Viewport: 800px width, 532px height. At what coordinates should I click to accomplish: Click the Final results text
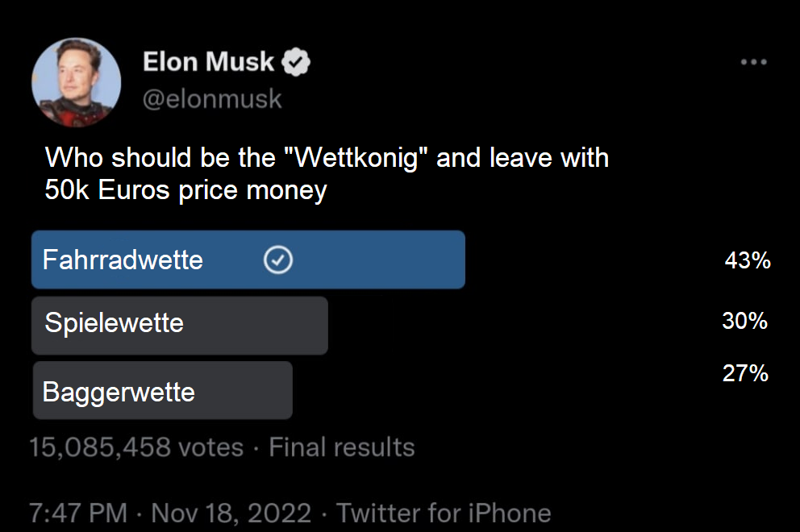(x=341, y=447)
